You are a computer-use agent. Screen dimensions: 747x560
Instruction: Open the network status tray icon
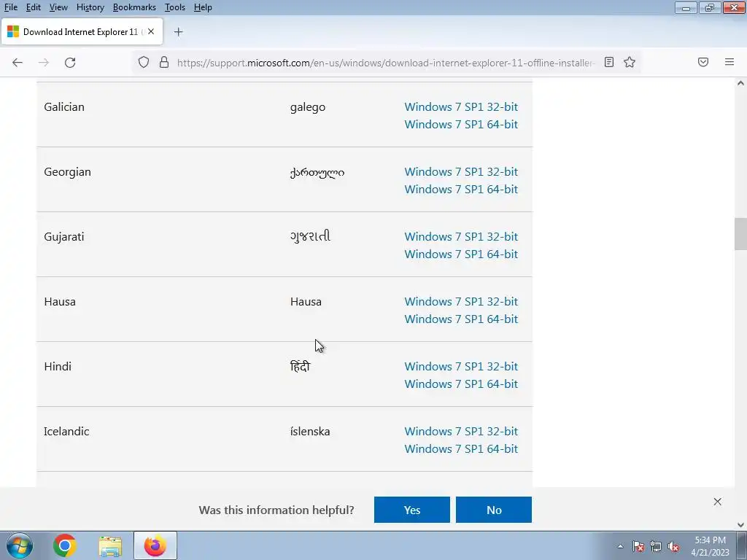click(x=656, y=546)
